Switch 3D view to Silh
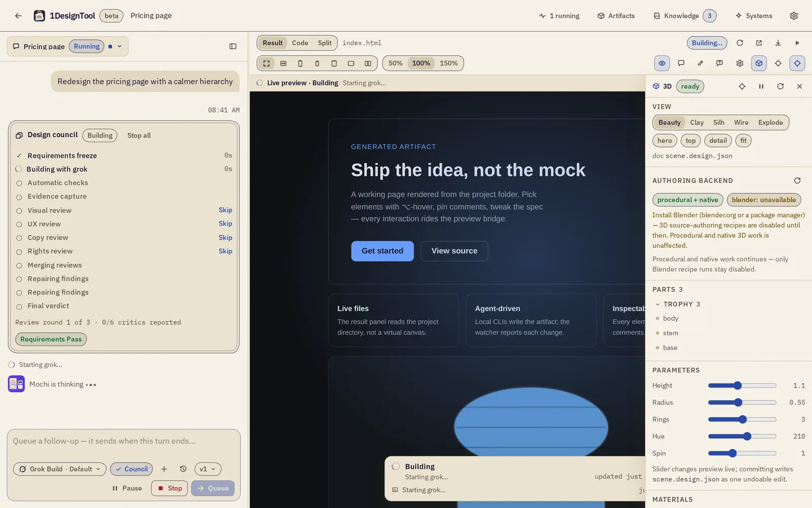 pyautogui.click(x=719, y=122)
